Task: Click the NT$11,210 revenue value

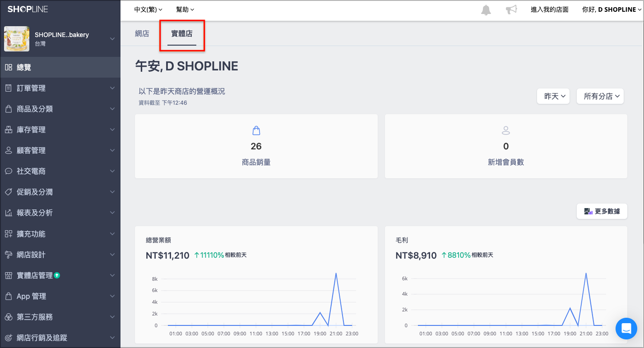Action: click(167, 255)
